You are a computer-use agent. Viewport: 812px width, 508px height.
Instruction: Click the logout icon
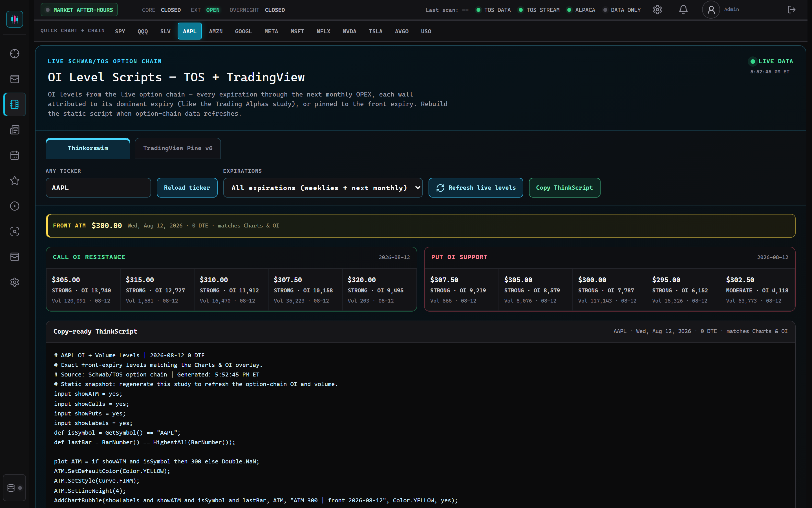791,10
